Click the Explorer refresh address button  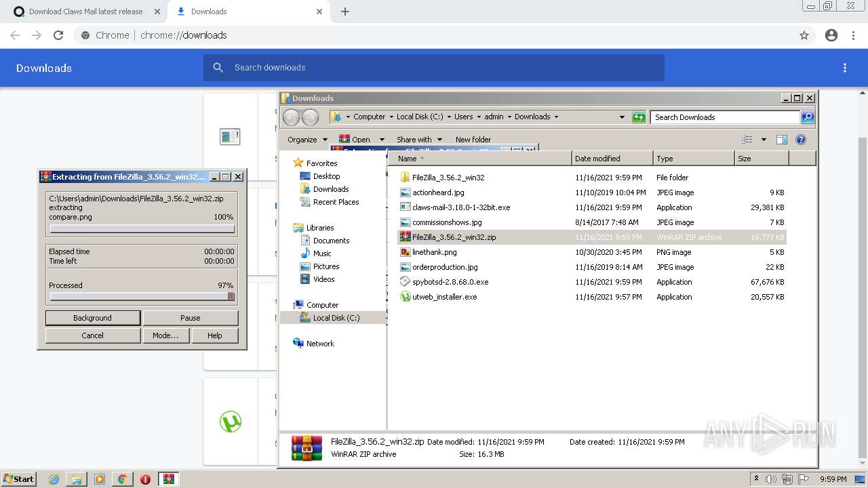click(639, 117)
